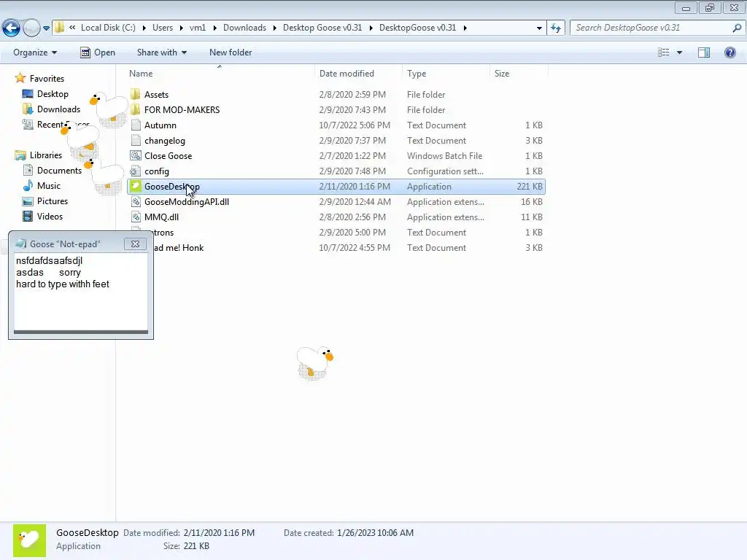This screenshot has width=747, height=560.
Task: Click the 2/9/2020 7:48 PM date cell
Action: point(352,171)
